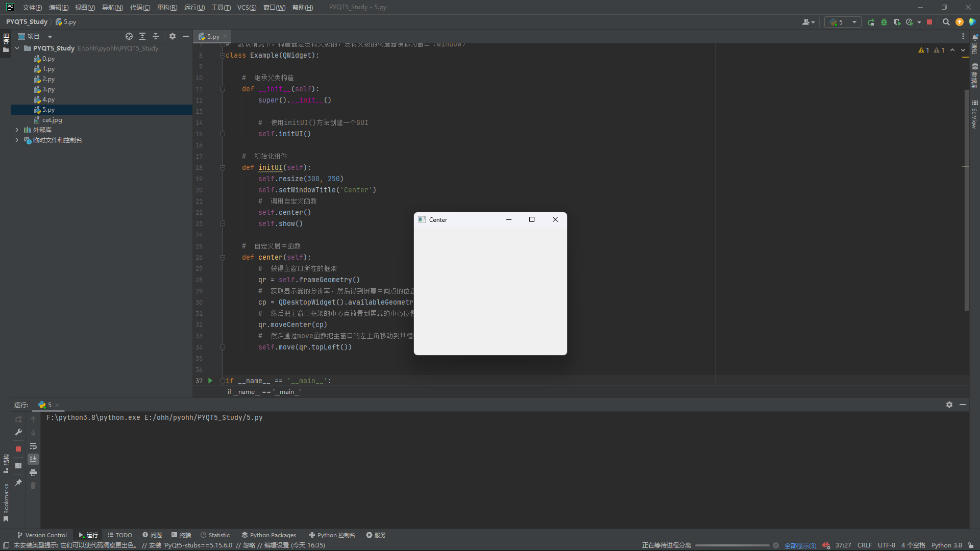
Task: Open the 终端 terminal tool window
Action: 181,535
